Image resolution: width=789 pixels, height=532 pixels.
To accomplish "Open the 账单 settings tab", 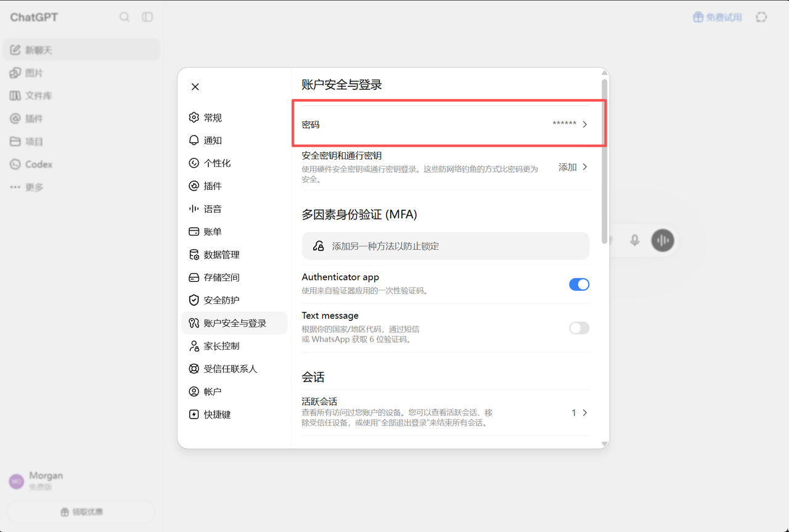I will point(234,231).
